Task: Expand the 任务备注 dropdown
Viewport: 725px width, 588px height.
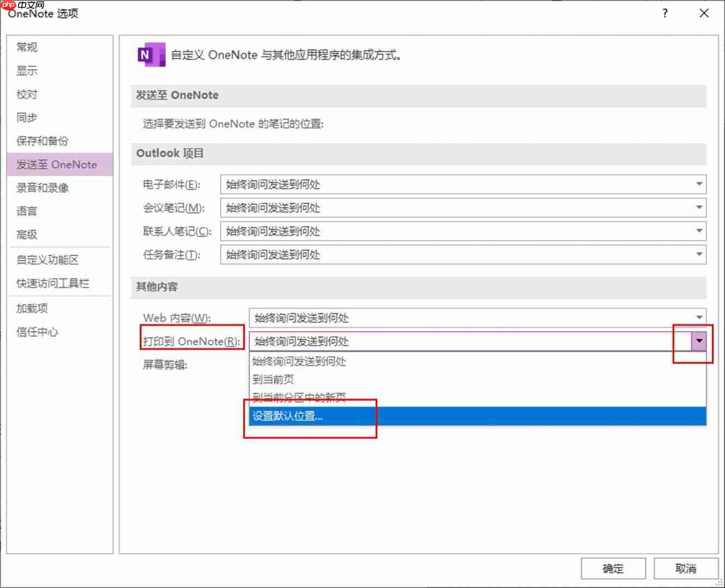Action: pyautogui.click(x=699, y=254)
